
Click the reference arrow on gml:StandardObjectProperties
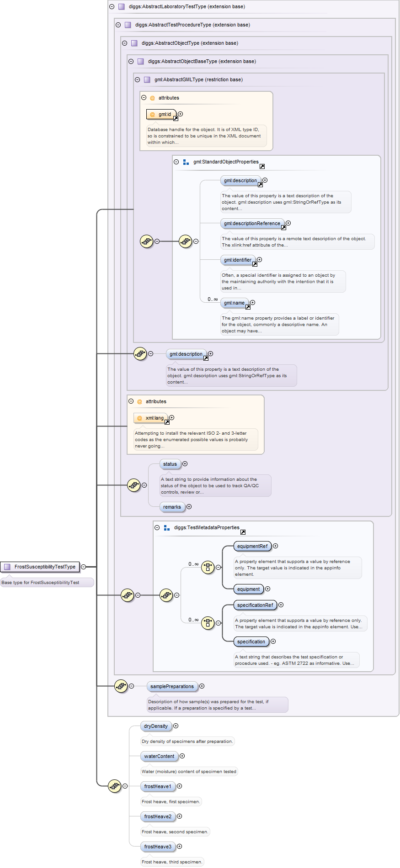(262, 167)
